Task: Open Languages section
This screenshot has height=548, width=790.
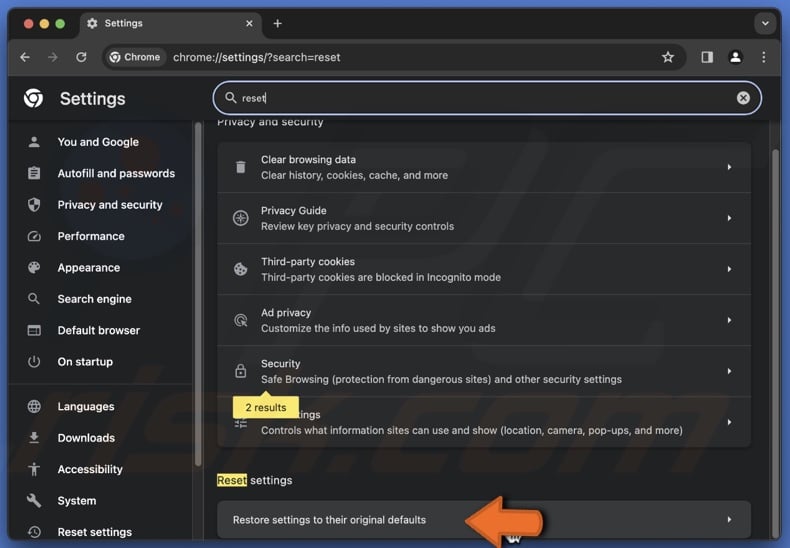Action: (x=86, y=406)
